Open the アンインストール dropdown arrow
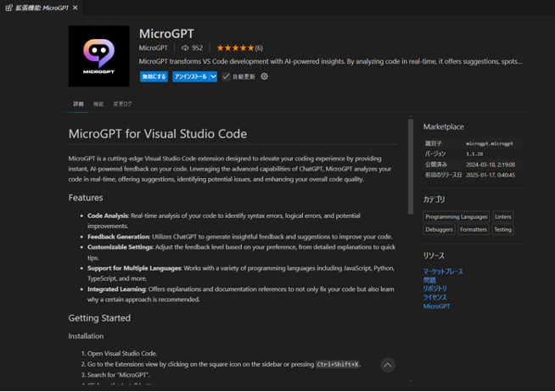555x392 pixels. coord(214,76)
